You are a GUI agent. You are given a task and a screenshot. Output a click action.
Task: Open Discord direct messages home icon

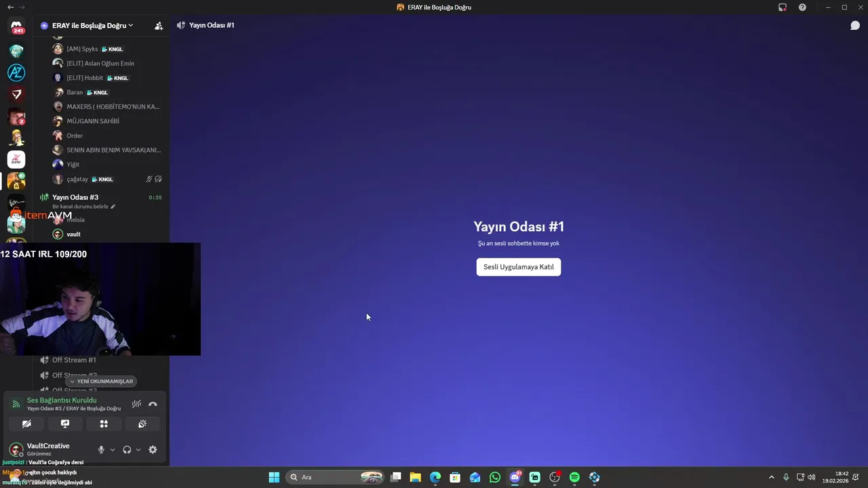(16, 27)
